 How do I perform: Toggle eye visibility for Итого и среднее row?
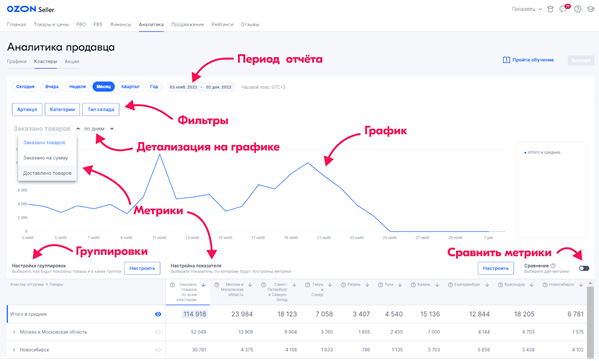coord(158,314)
